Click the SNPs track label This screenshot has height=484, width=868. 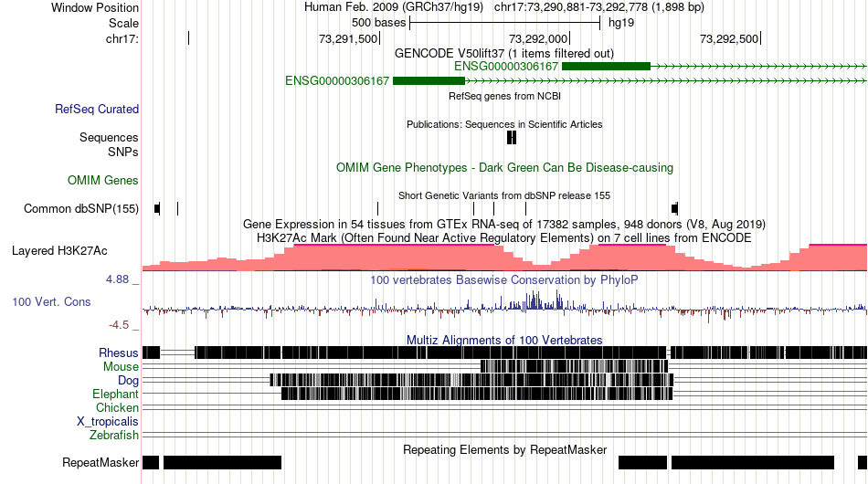pyautogui.click(x=123, y=152)
